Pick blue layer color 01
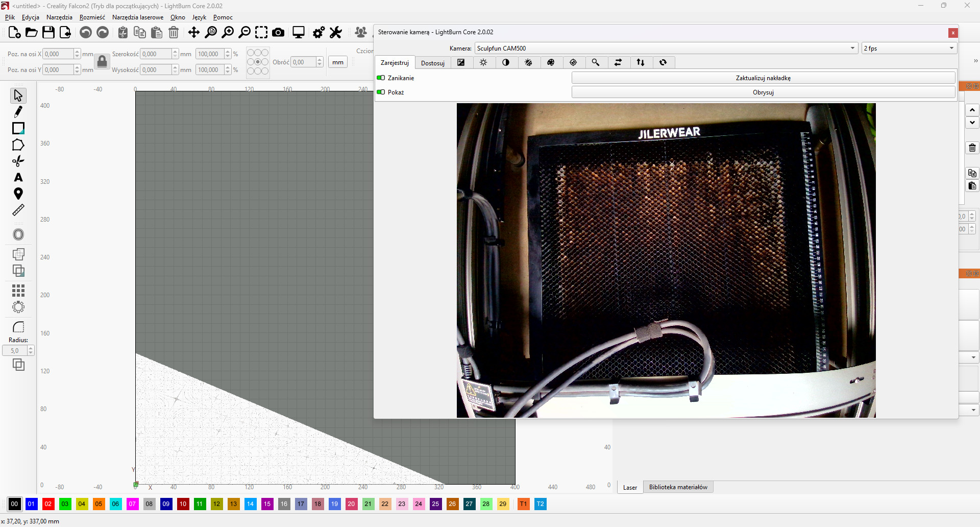 pos(31,504)
